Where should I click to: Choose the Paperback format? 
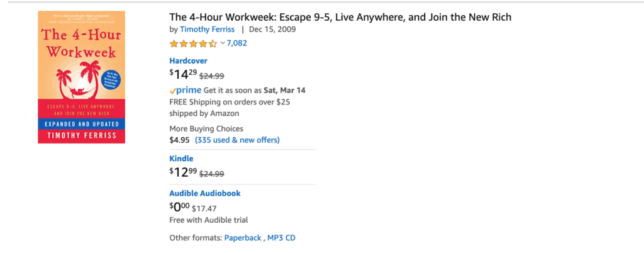click(243, 238)
